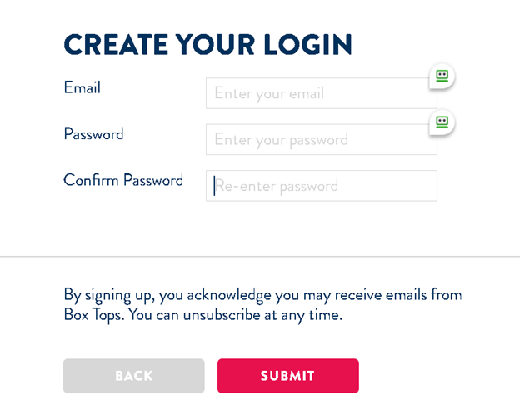Image resolution: width=520 pixels, height=420 pixels.
Task: Open the password manager icon on the Password field
Action: [442, 122]
